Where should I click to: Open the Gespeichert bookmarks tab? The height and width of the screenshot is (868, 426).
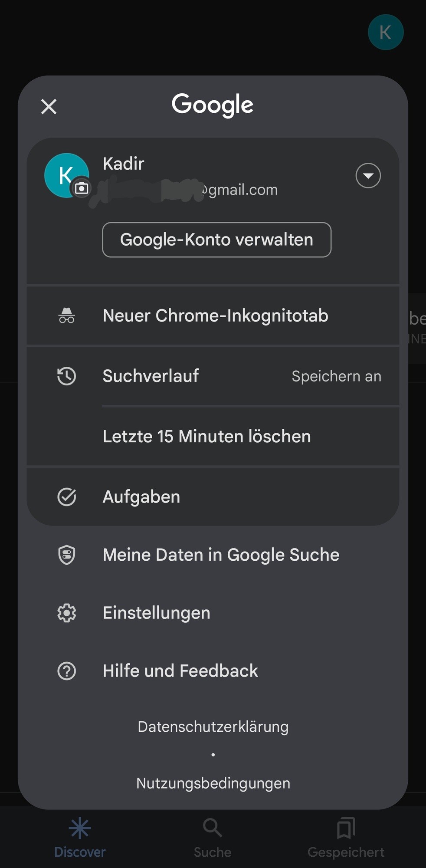tap(346, 838)
